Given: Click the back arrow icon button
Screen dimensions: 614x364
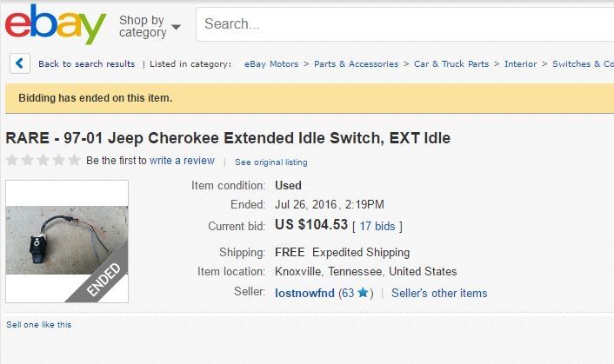Looking at the screenshot, I should [19, 63].
